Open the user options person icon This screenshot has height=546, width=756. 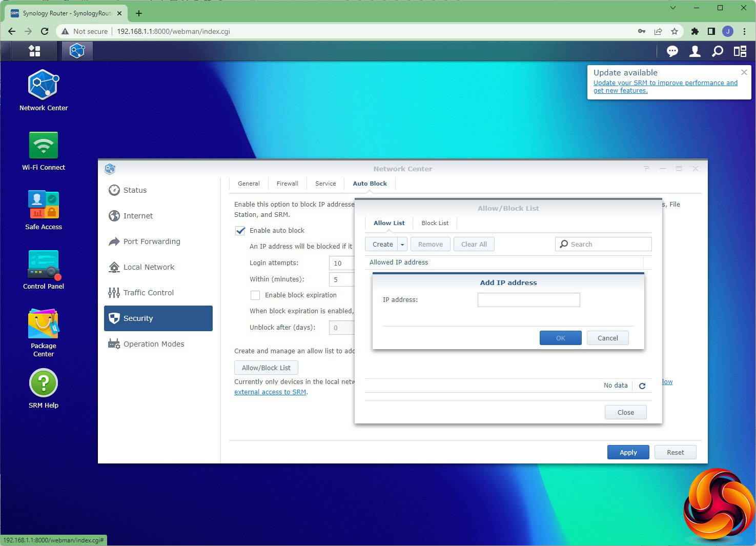tap(694, 51)
